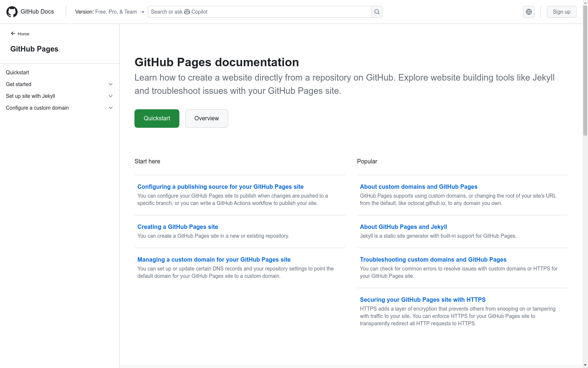Open Configuring a publishing source link
588x368 pixels.
pos(220,187)
